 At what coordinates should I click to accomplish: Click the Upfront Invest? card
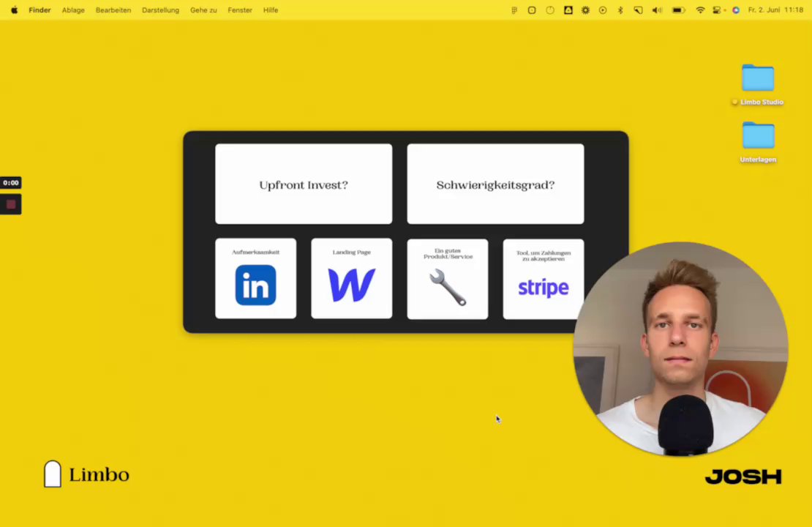pos(304,184)
